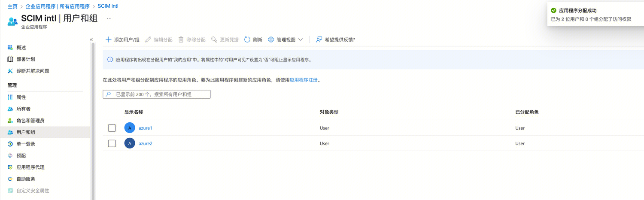
Task: Collapse the sidebar using the double chevron
Action: pos(91,39)
